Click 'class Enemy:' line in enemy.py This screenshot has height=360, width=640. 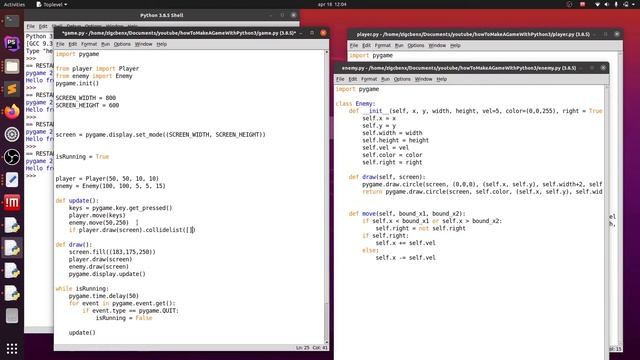tap(356, 104)
